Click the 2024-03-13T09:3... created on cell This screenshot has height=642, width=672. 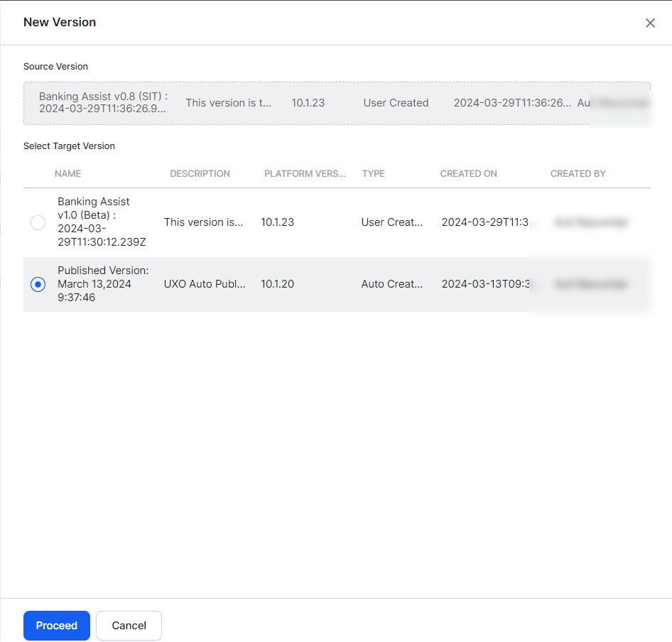(x=484, y=284)
